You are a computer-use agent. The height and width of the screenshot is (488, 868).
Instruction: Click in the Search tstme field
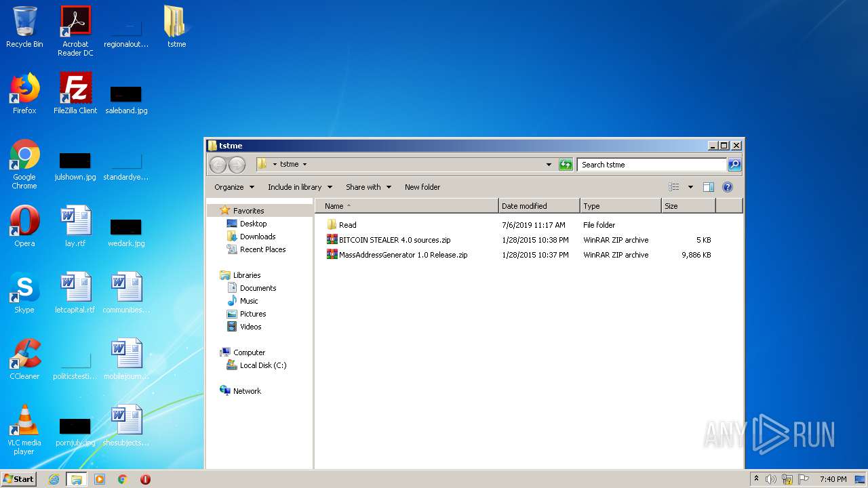point(652,165)
